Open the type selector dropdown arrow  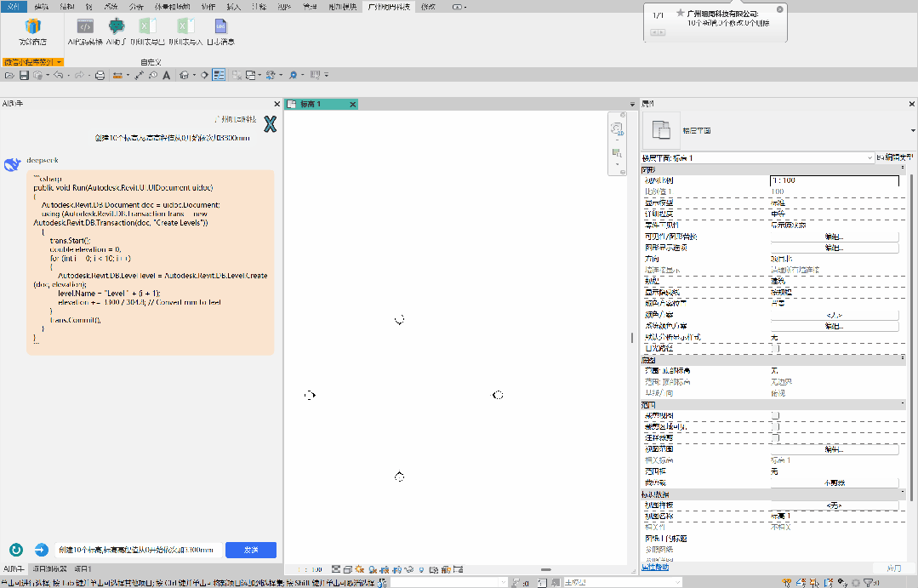pos(913,130)
